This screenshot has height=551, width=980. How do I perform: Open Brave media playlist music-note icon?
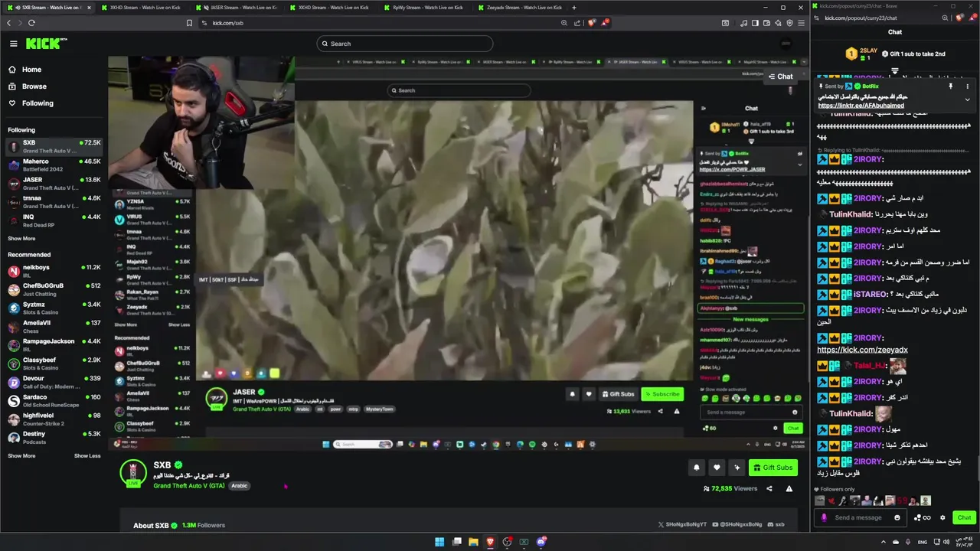click(x=743, y=23)
